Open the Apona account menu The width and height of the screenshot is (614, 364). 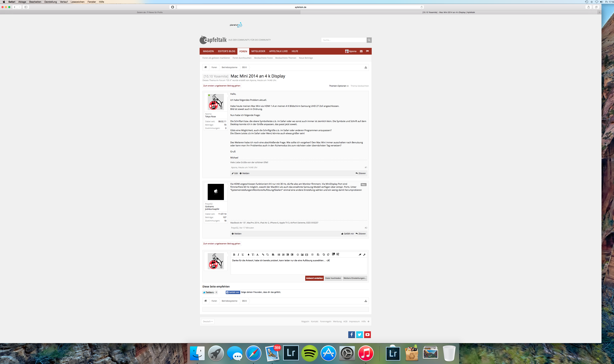pos(351,51)
